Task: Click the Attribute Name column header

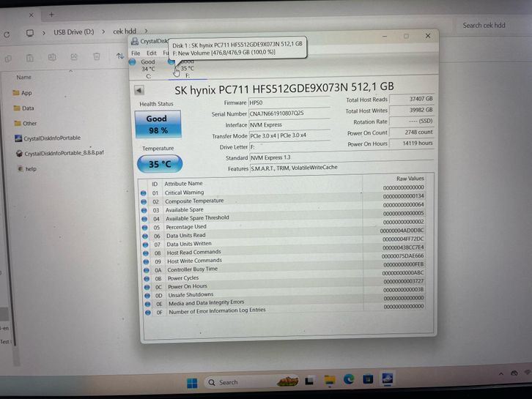Action: coord(183,184)
